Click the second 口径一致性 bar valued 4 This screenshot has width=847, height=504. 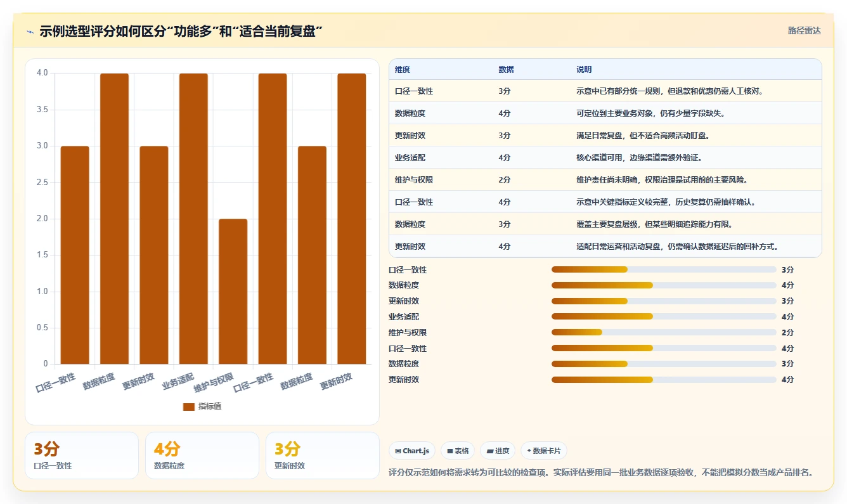click(x=273, y=219)
